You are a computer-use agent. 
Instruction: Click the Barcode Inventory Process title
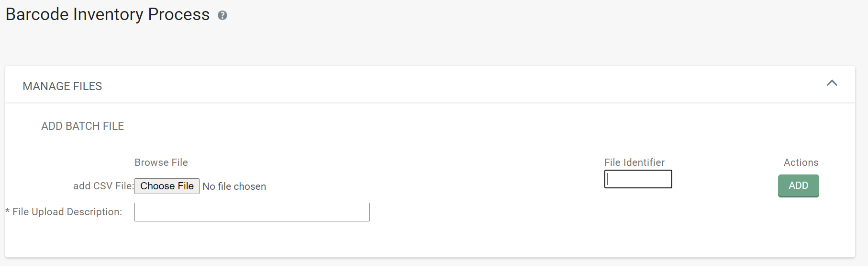click(x=108, y=14)
